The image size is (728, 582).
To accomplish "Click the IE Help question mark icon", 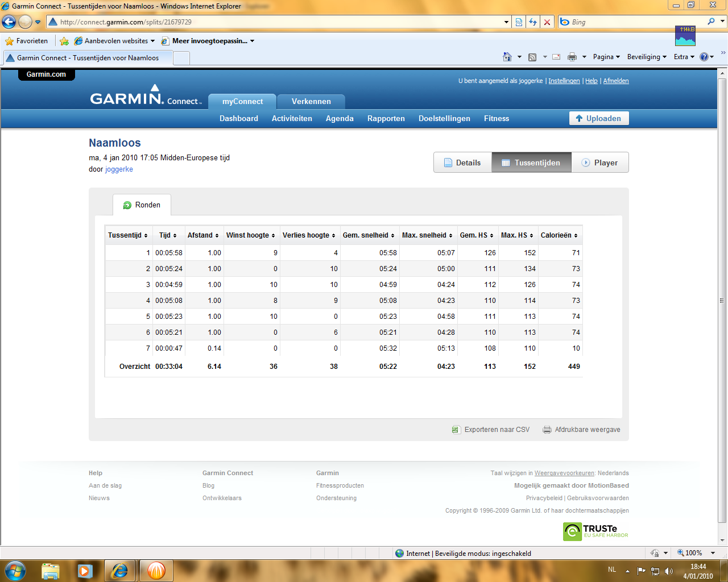I will [704, 57].
